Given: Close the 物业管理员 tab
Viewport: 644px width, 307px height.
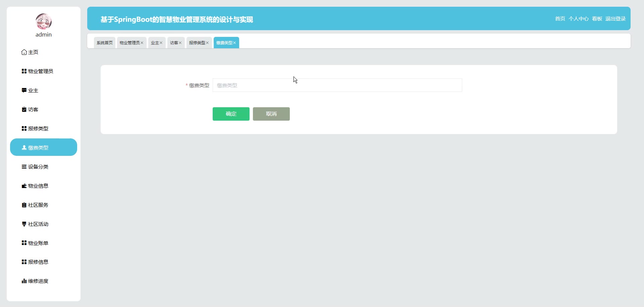Looking at the screenshot, I should [142, 43].
